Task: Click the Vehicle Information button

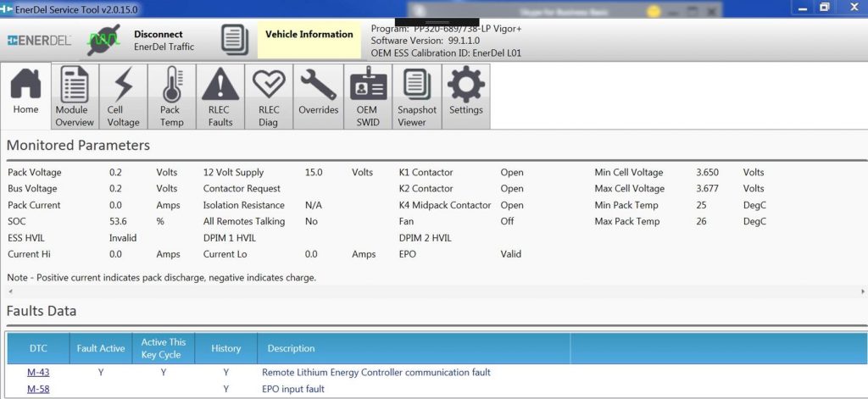Action: click(309, 35)
